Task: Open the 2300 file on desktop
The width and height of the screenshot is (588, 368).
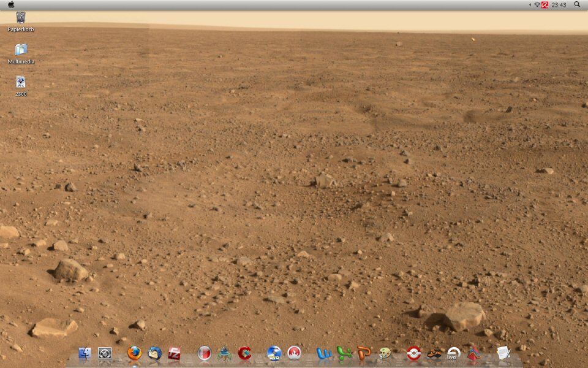Action: click(x=21, y=82)
